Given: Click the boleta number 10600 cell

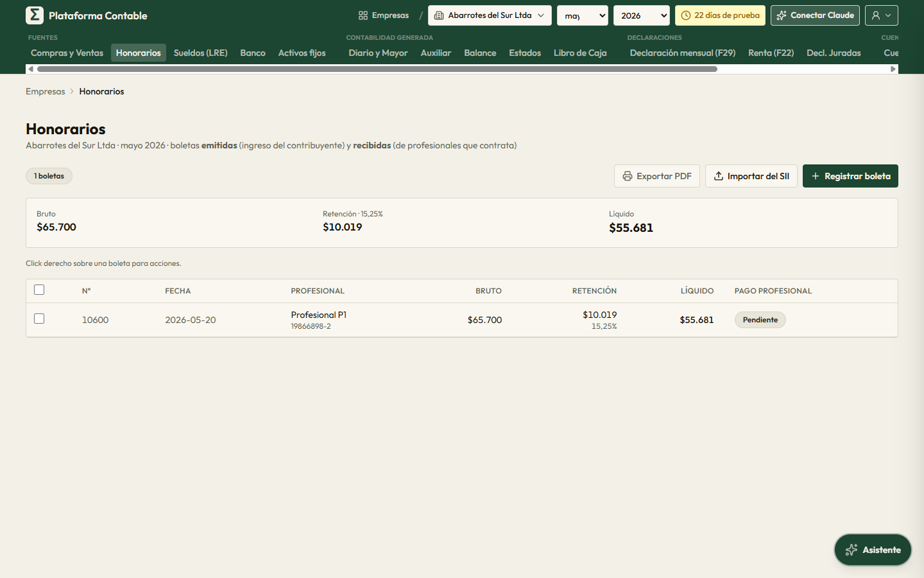Looking at the screenshot, I should [95, 320].
